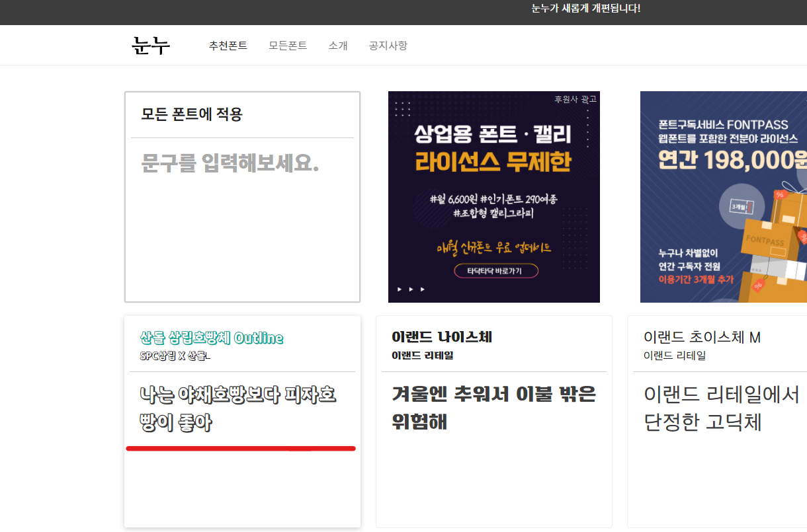Viewport: 807px width, 532px height.
Task: Click the 후원사 광고 label
Action: click(575, 99)
